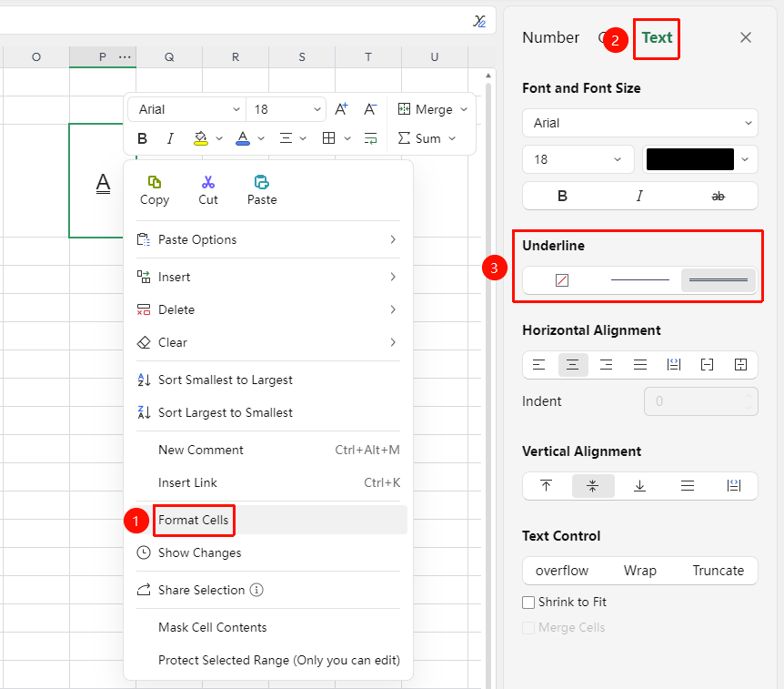784x689 pixels.
Task: Apply strikethrough in the Text panel
Action: 718,197
